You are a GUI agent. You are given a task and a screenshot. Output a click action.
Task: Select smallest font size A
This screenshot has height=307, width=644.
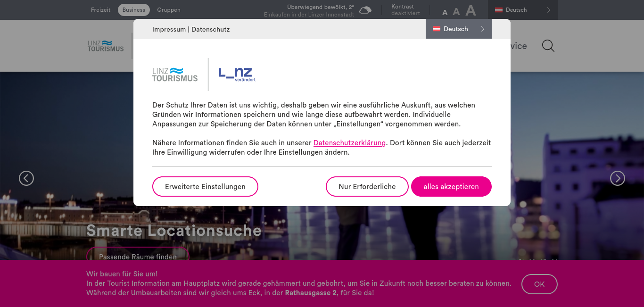pos(445,12)
